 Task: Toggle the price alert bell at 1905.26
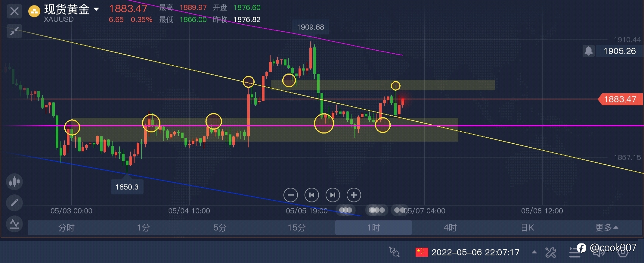589,51
